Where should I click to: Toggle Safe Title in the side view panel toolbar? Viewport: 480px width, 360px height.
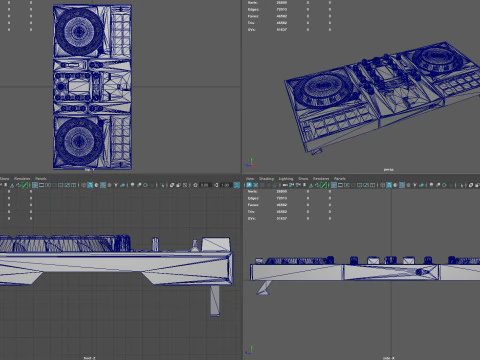pyautogui.click(x=372, y=185)
